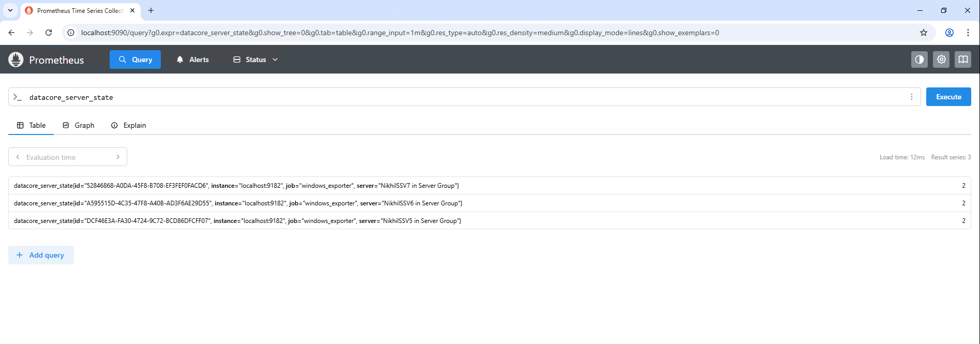Image resolution: width=980 pixels, height=344 pixels.
Task: Click the value 2 for NikhilSSV5
Action: pyautogui.click(x=963, y=221)
